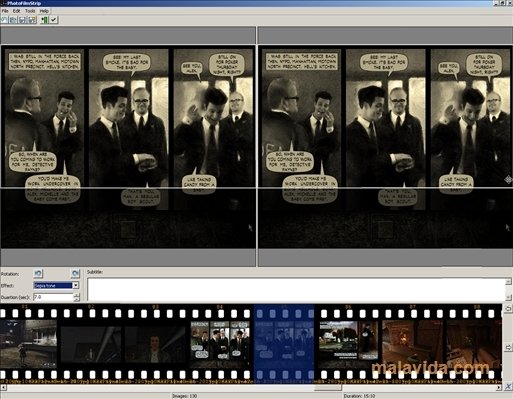Increase duration with the up spinner
The height and width of the screenshot is (399, 513).
(76, 295)
